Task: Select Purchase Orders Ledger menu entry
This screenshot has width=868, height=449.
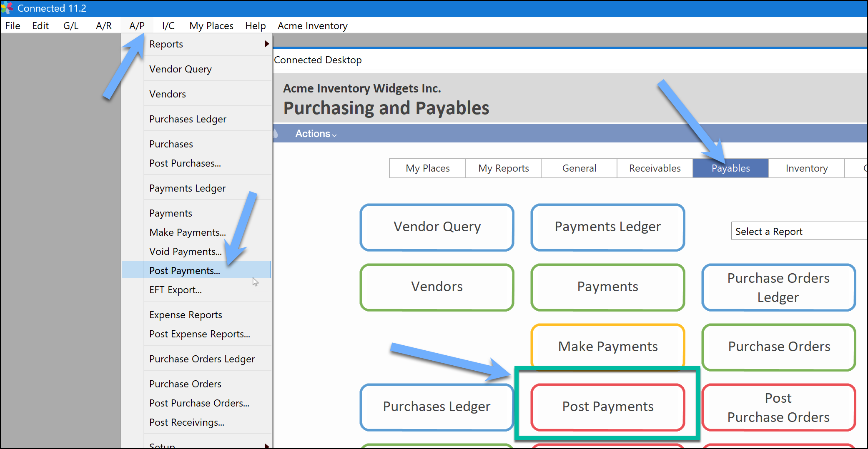Action: pyautogui.click(x=196, y=359)
